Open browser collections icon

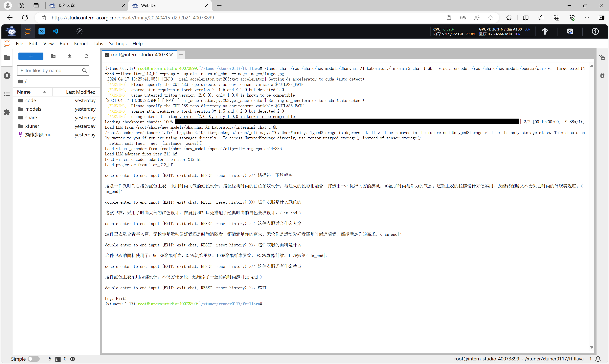click(x=556, y=18)
